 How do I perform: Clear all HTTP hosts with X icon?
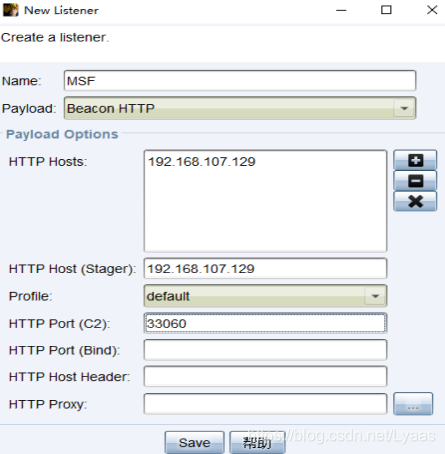pos(415,201)
